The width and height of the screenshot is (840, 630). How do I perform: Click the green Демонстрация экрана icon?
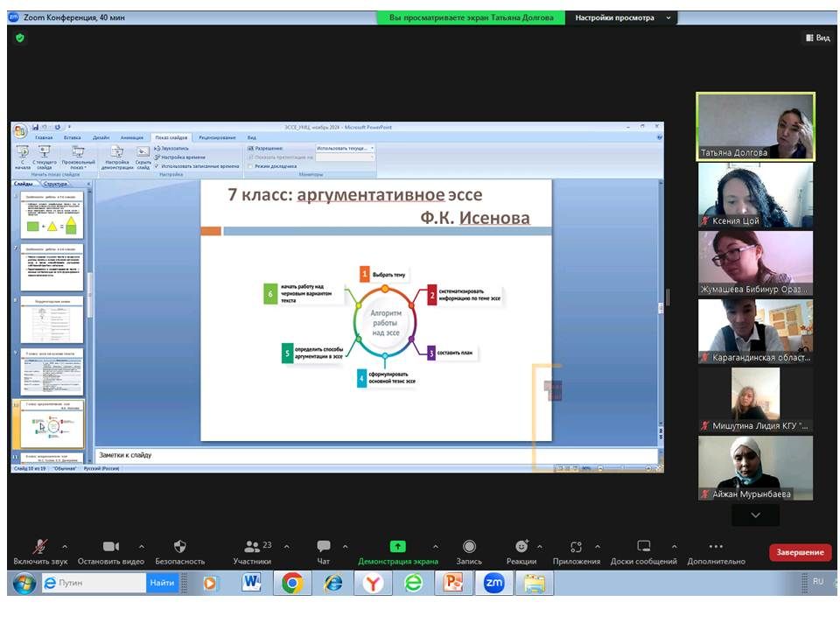[398, 547]
